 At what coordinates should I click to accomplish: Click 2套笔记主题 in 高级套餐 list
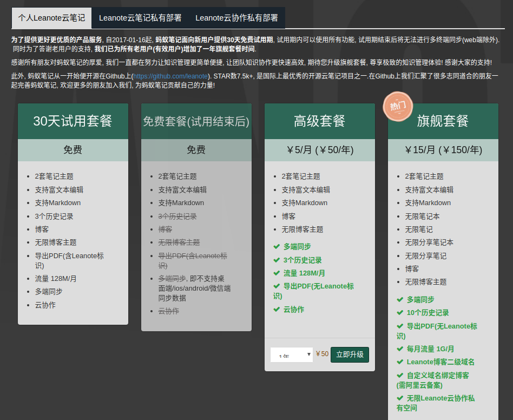[301, 176]
